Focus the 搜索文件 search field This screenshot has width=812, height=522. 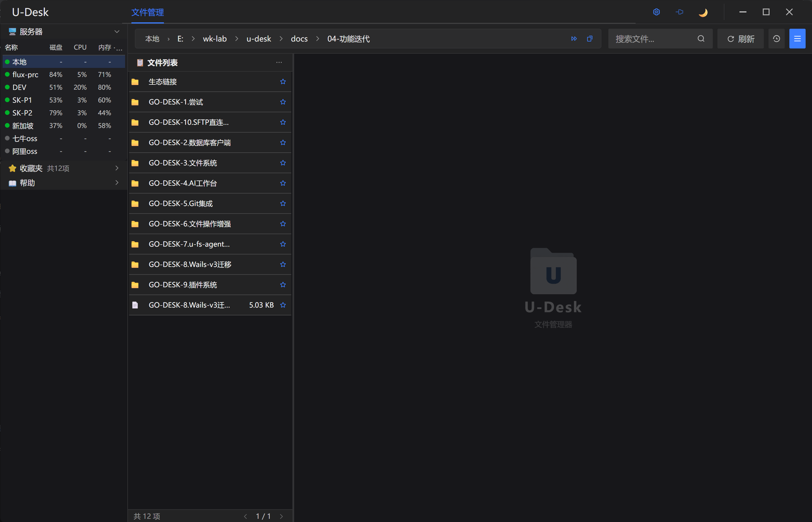660,39
